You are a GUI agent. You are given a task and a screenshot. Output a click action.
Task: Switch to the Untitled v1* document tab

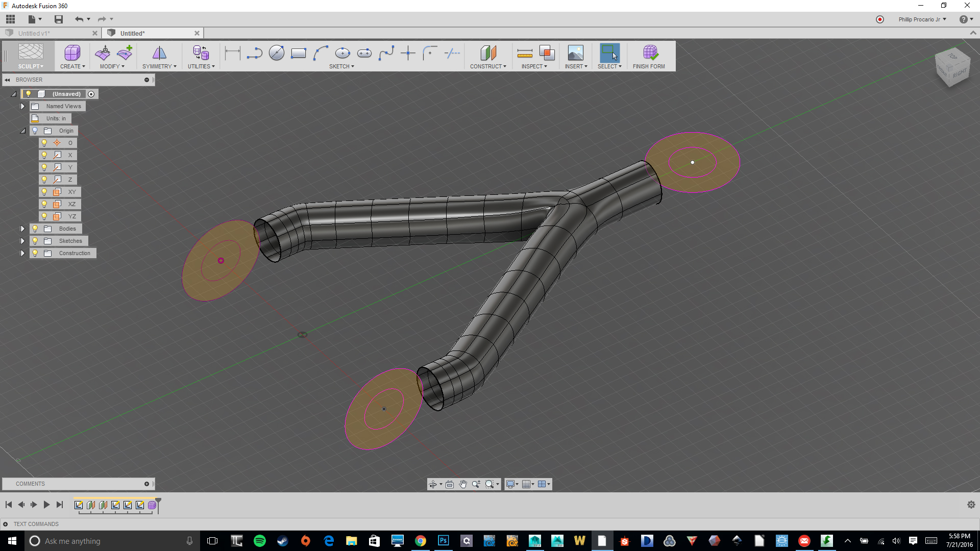34,33
